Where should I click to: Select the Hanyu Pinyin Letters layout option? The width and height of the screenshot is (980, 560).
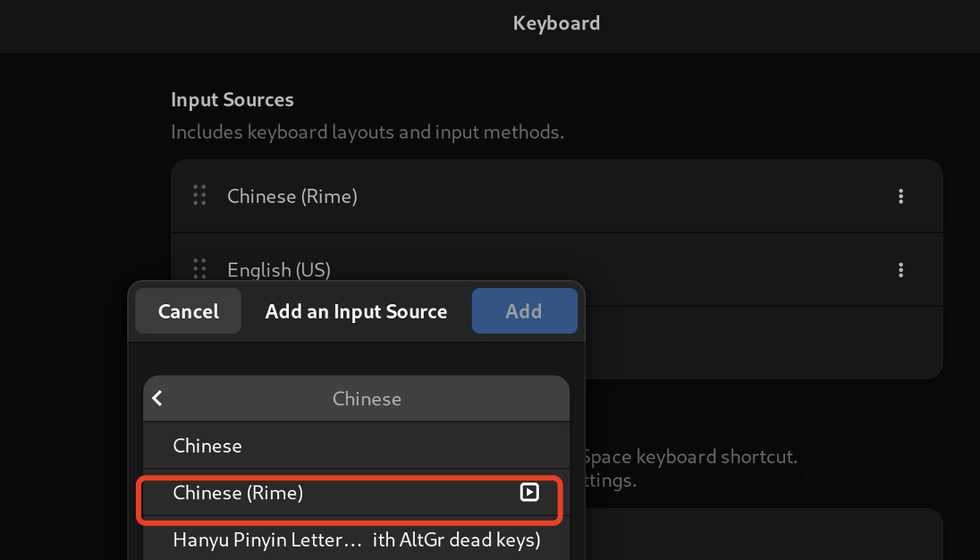click(x=356, y=539)
